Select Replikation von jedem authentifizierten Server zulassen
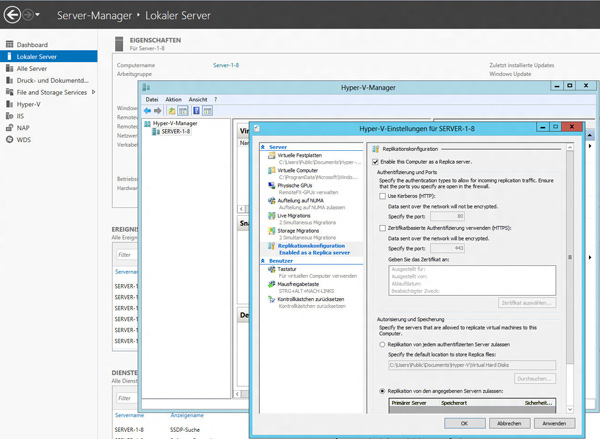 point(382,344)
